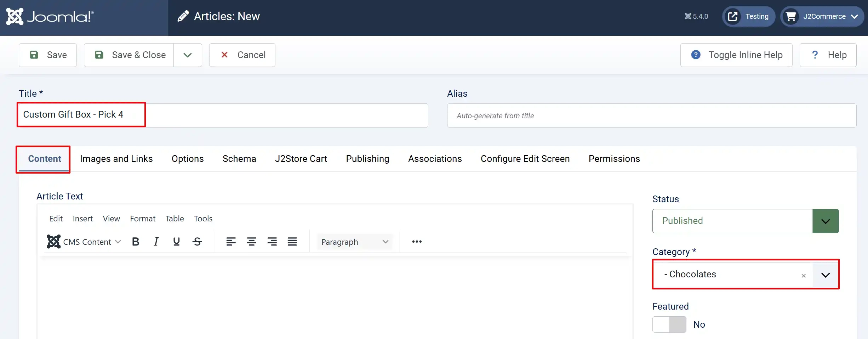
Task: Switch to Images and Links tab
Action: (116, 159)
